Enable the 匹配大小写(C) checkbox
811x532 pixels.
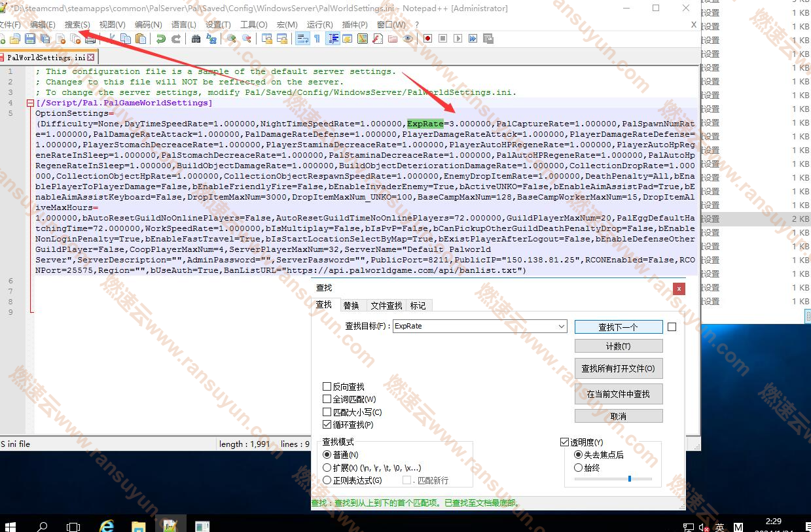[x=327, y=412]
